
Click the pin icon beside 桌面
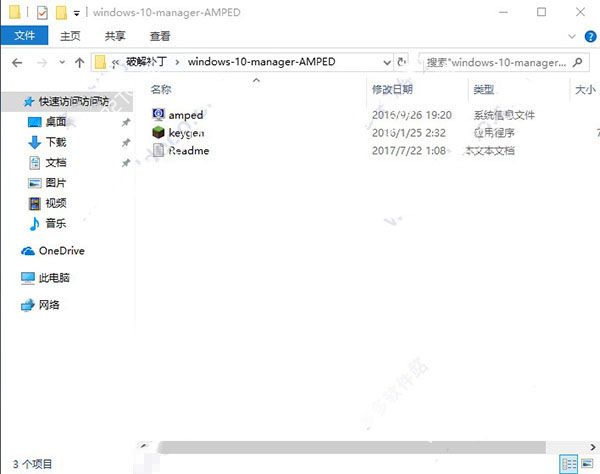pyautogui.click(x=126, y=122)
